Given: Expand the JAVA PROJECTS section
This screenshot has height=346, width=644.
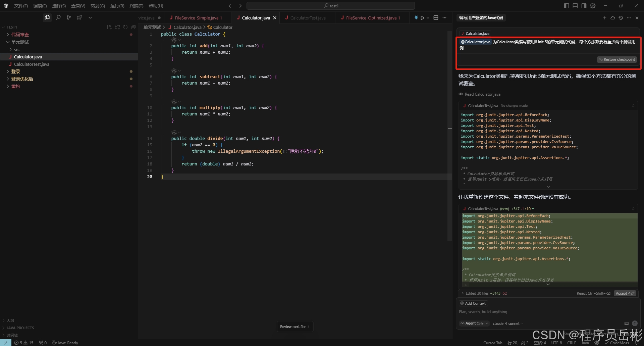Looking at the screenshot, I should [20, 328].
